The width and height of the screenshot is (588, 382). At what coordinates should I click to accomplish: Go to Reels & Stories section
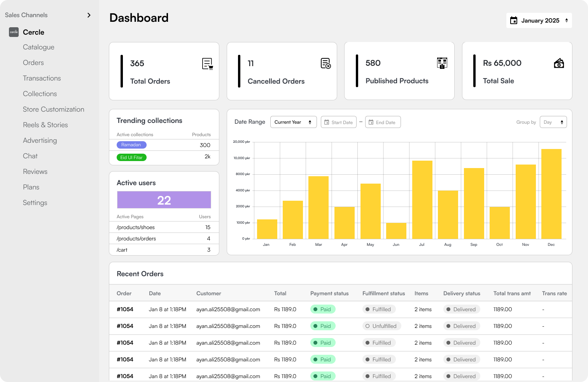click(x=45, y=125)
